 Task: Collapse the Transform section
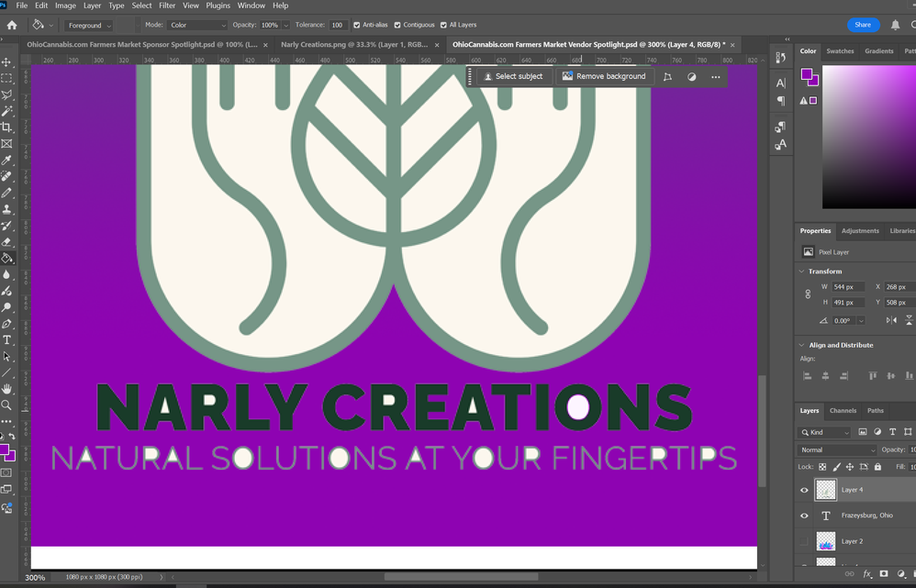(x=802, y=272)
